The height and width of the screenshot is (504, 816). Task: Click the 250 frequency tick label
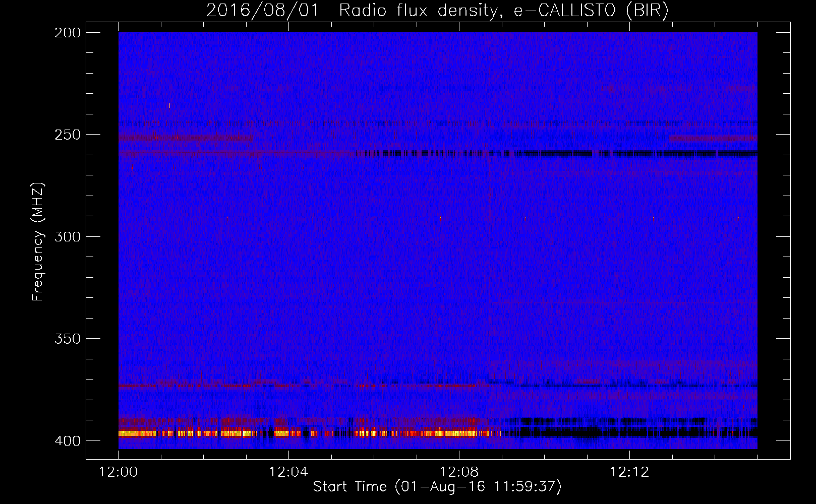pyautogui.click(x=68, y=135)
